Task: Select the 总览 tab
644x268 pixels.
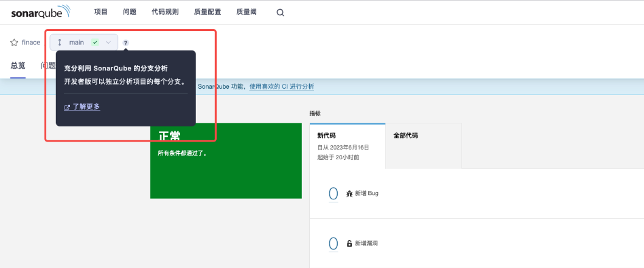Action: point(18,66)
